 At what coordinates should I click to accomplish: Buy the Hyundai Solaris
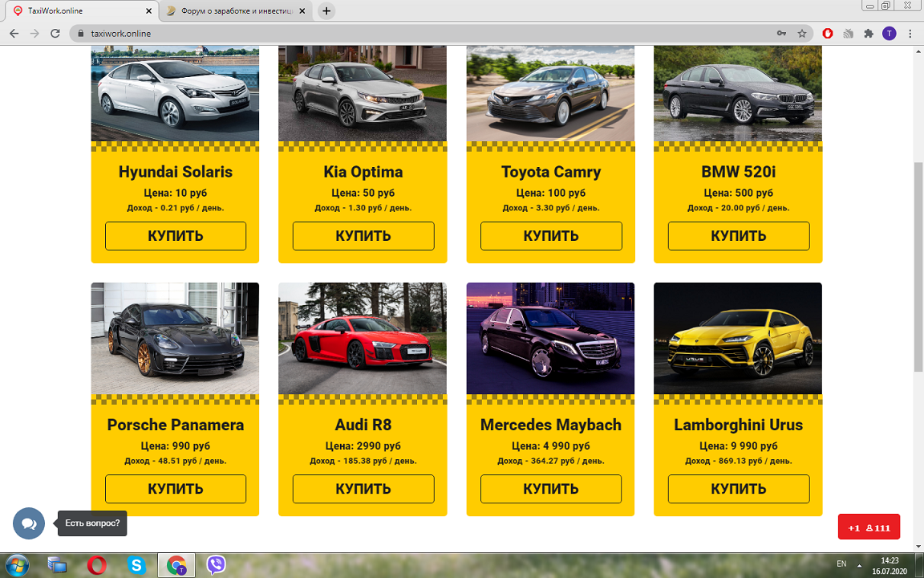(x=176, y=236)
